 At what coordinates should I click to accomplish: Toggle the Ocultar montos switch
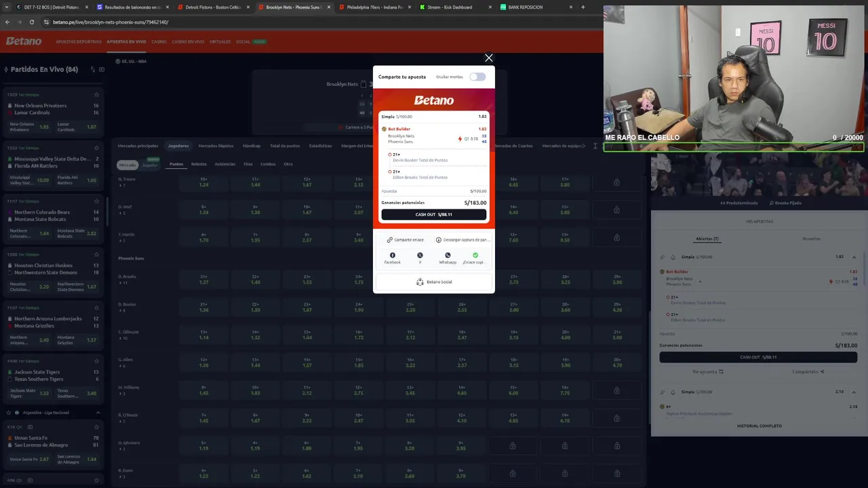[x=477, y=77]
